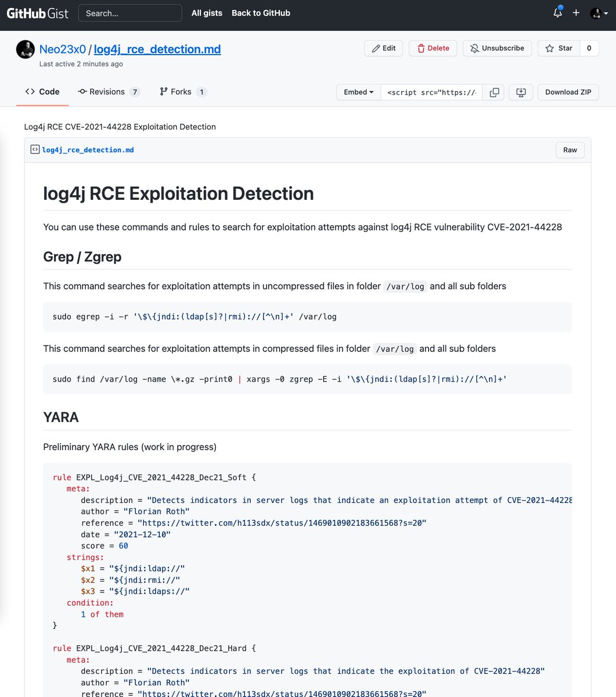Open the log4j_rce_detection.md file header link

(x=88, y=150)
